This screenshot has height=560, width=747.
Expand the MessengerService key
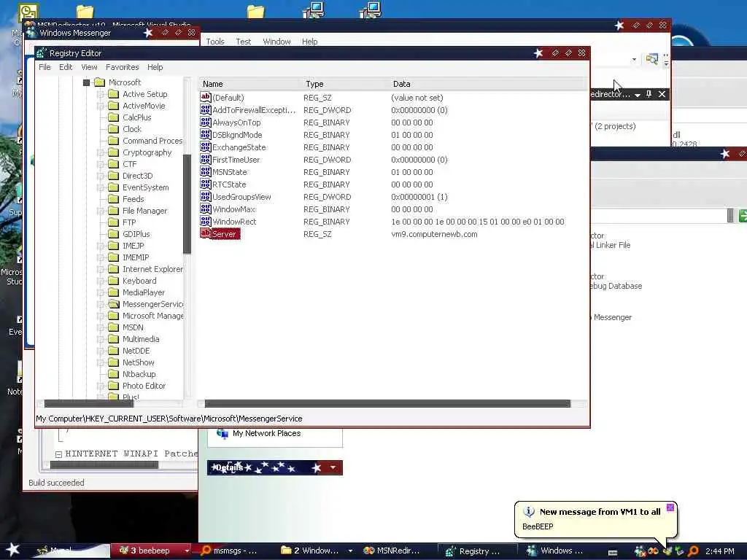(101, 304)
